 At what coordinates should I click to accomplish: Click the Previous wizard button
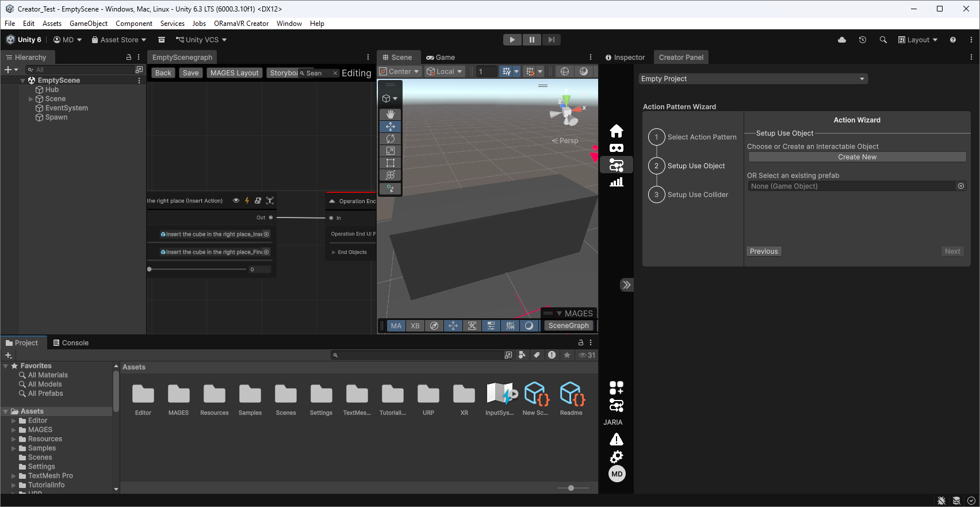point(764,251)
